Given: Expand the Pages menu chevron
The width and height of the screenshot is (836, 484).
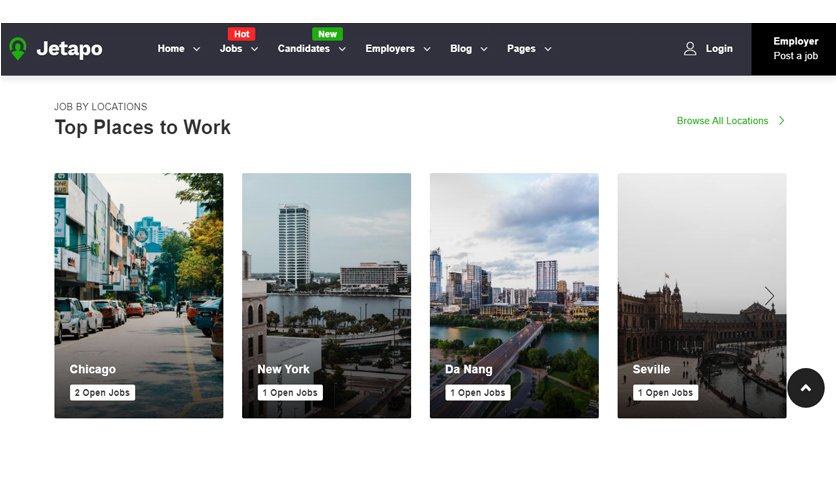Looking at the screenshot, I should 548,49.
